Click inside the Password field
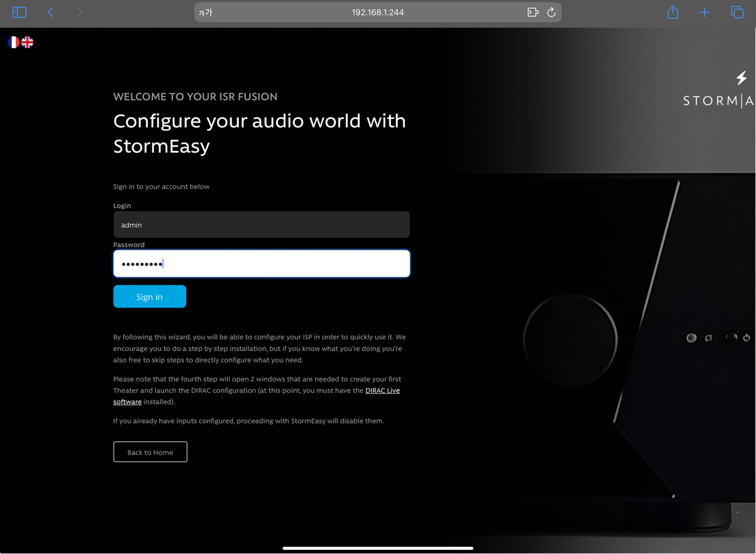This screenshot has width=756, height=554. click(x=262, y=264)
